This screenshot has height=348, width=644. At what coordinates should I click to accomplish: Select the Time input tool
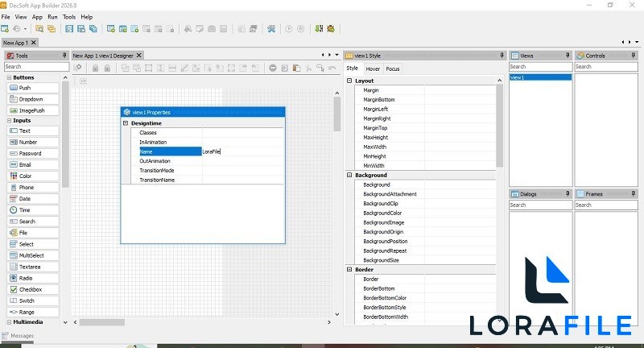tap(33, 210)
